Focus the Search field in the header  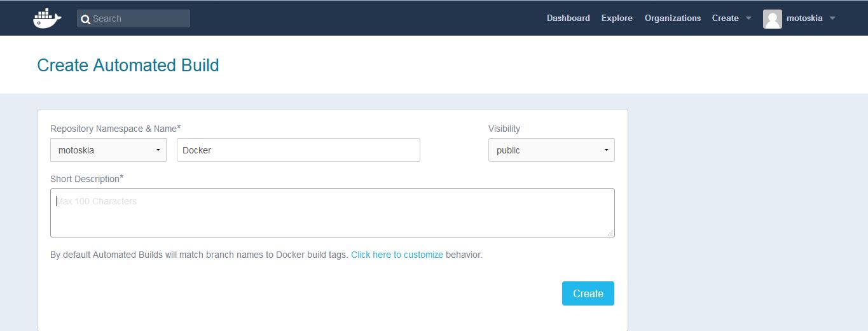(x=134, y=18)
